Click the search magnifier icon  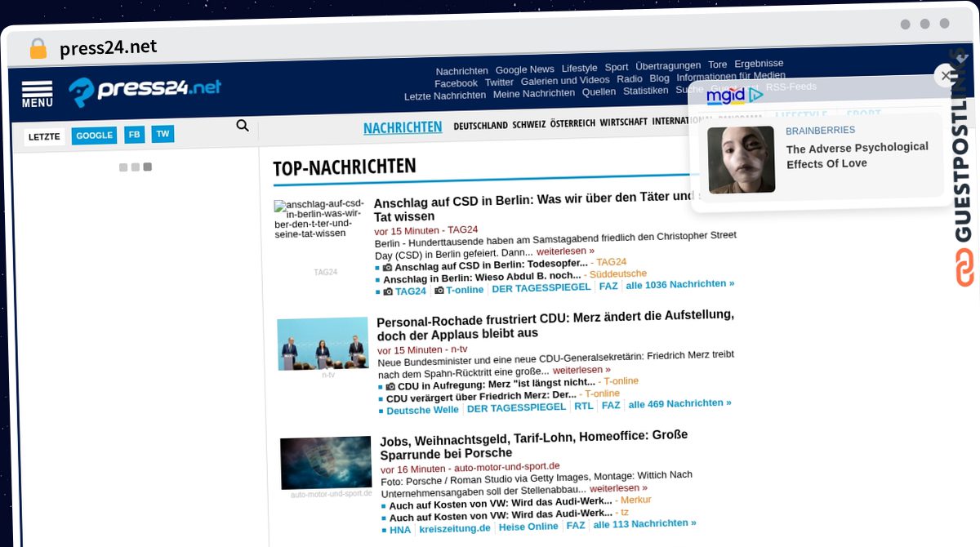[243, 125]
